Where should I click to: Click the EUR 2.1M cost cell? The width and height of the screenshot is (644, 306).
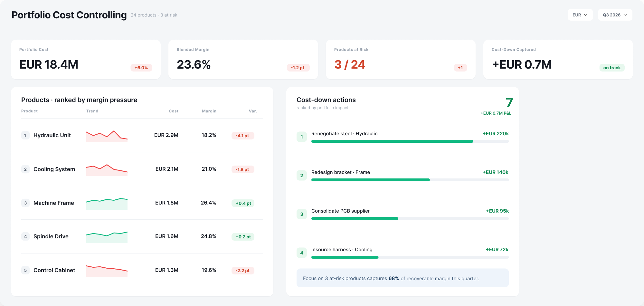click(x=167, y=169)
